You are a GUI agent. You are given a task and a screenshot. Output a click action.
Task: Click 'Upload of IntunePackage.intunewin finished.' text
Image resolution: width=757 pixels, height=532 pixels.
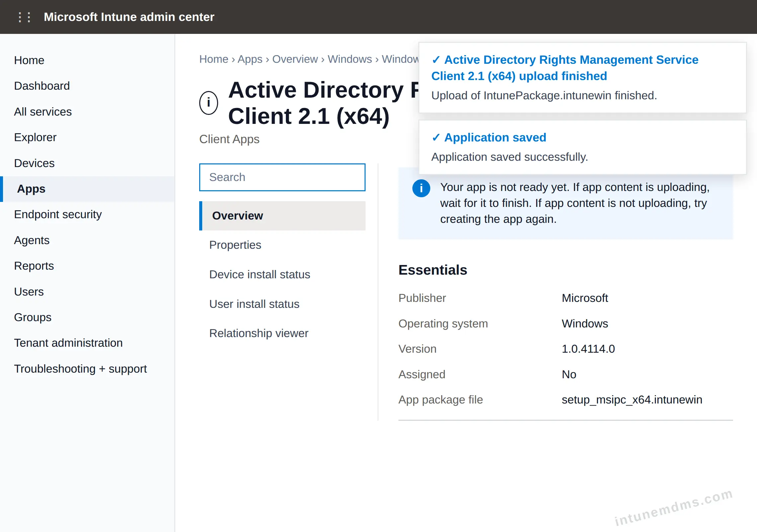(544, 96)
